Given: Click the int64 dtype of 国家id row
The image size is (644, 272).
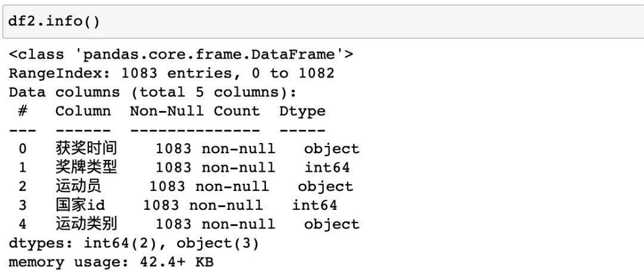Looking at the screenshot, I should point(314,206).
